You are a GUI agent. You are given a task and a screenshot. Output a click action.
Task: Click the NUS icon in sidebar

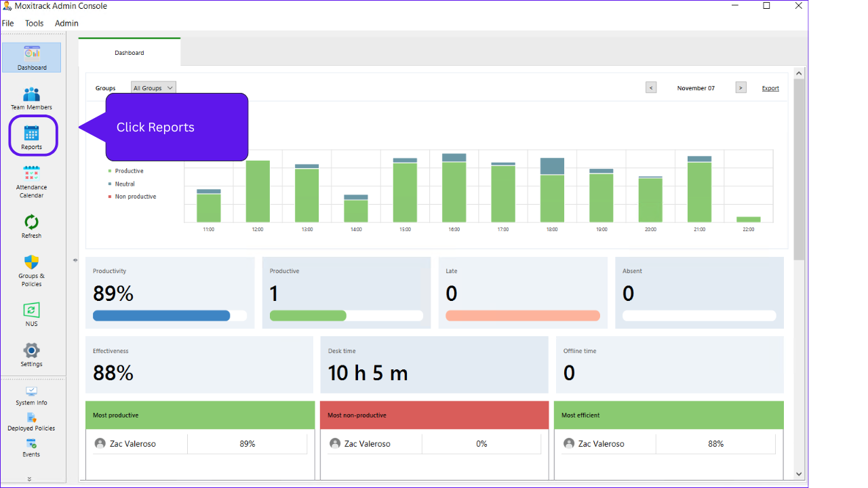pos(31,310)
